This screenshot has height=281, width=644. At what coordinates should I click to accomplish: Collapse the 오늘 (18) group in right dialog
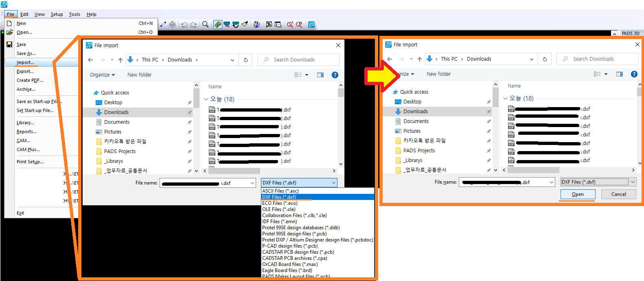(505, 98)
